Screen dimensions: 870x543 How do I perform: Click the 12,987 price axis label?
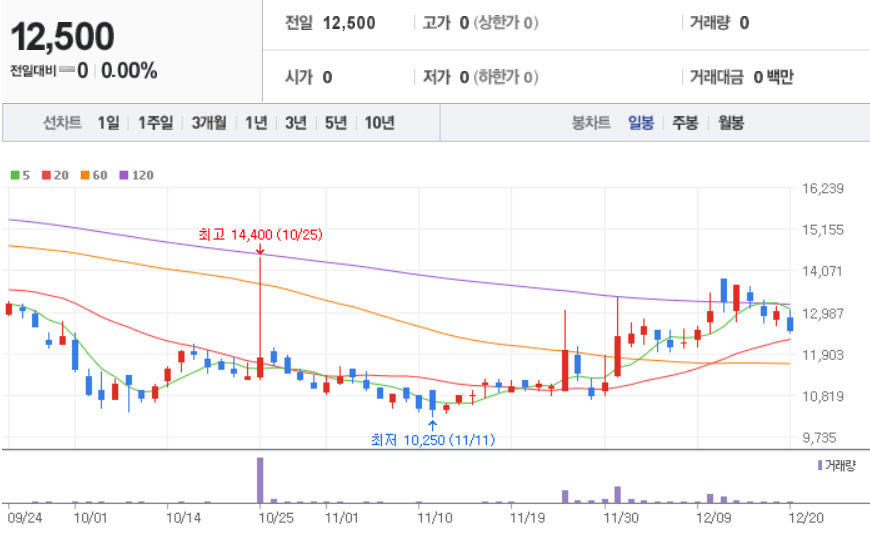[823, 314]
